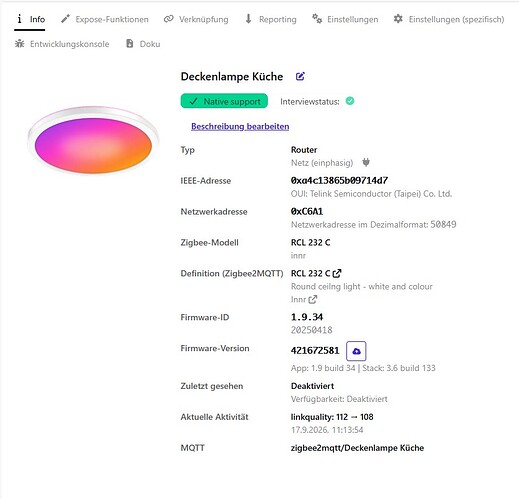This screenshot has width=519, height=499.
Task: Click the Router type value
Action: coord(304,150)
